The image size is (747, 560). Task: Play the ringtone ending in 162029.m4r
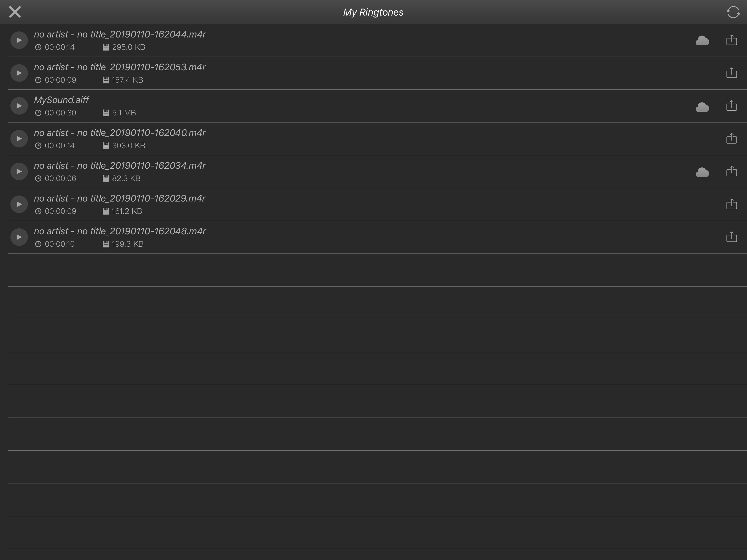point(19,204)
